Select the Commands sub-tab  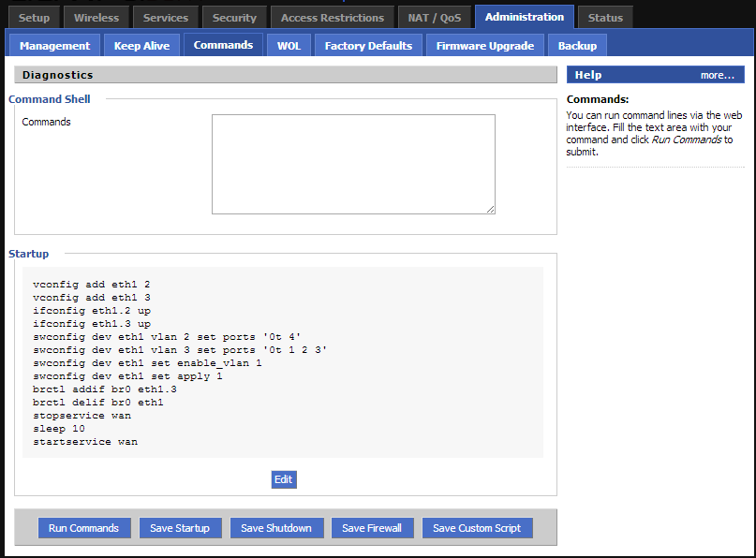tap(223, 45)
